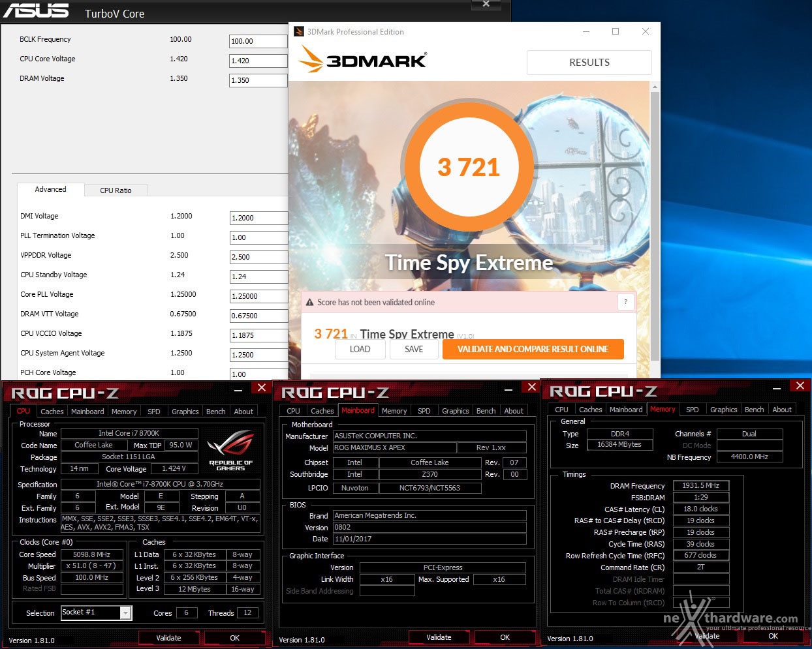Open the Bench tab in the CPU-Z CPU window
The height and width of the screenshot is (649, 812).
[x=216, y=412]
